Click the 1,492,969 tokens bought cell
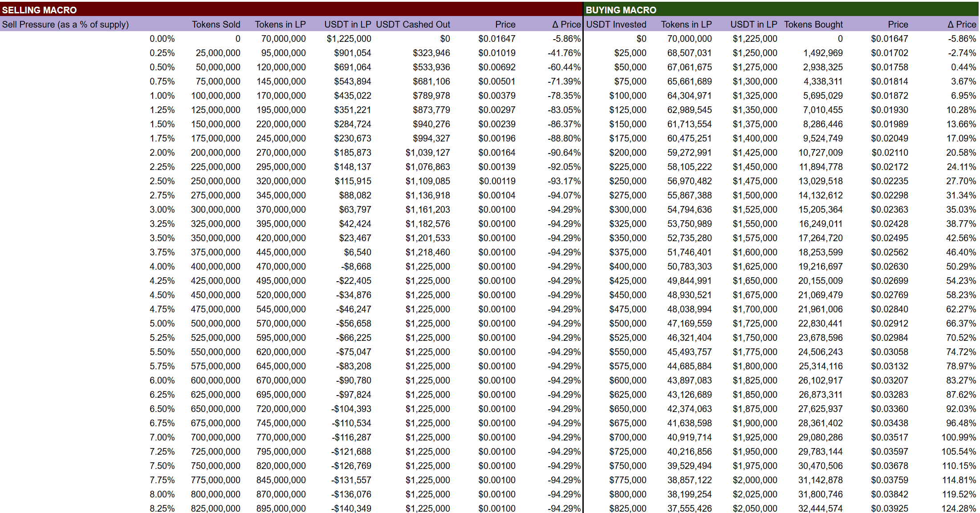Viewport: 980px width, 513px height. [x=822, y=53]
